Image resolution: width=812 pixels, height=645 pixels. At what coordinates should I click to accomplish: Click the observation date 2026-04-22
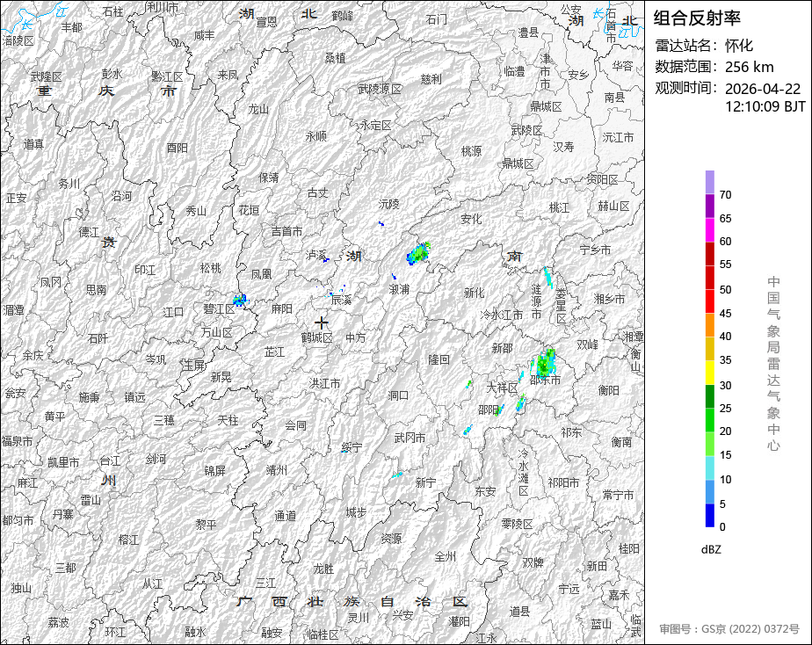(762, 89)
